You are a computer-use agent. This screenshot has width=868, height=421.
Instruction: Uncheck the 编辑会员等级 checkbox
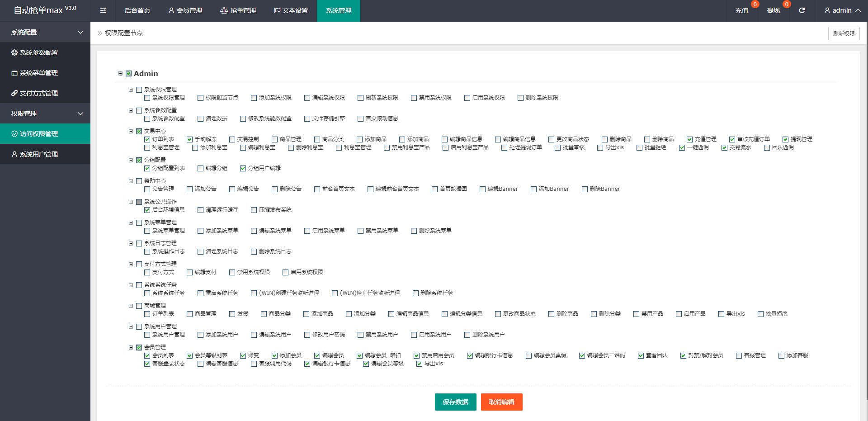coord(366,364)
